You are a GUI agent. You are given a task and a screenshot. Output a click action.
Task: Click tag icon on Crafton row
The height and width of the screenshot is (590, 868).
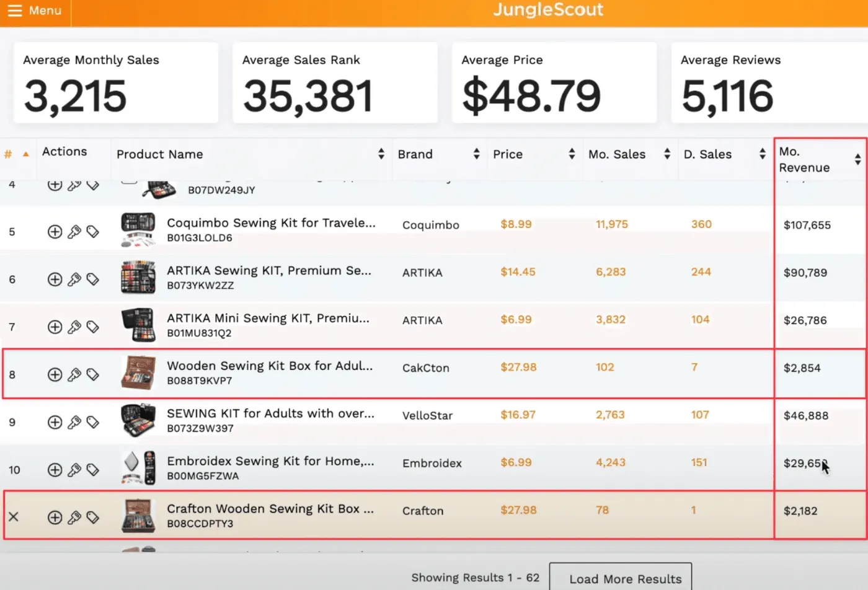(x=93, y=517)
